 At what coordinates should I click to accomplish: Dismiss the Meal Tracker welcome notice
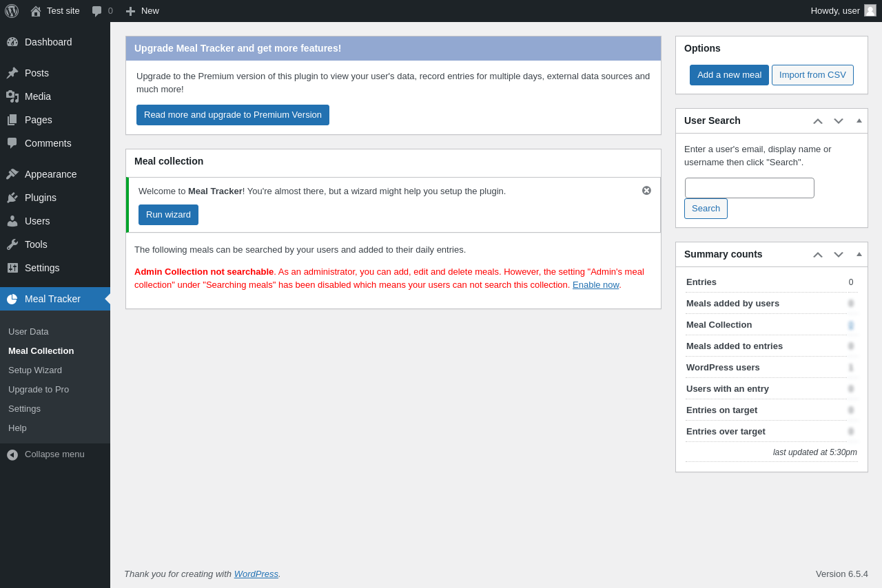click(646, 191)
